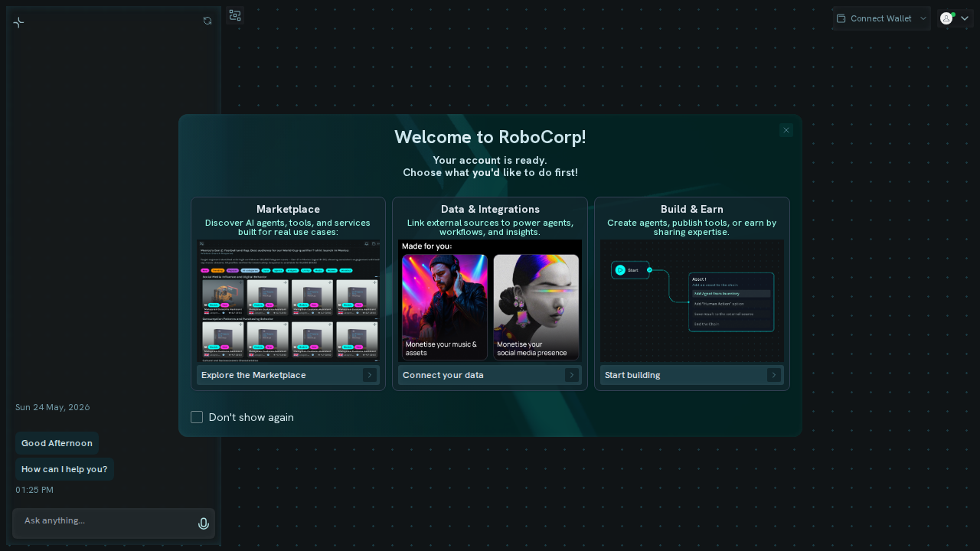
Task: Click Connect Wallet button
Action: pos(881,18)
